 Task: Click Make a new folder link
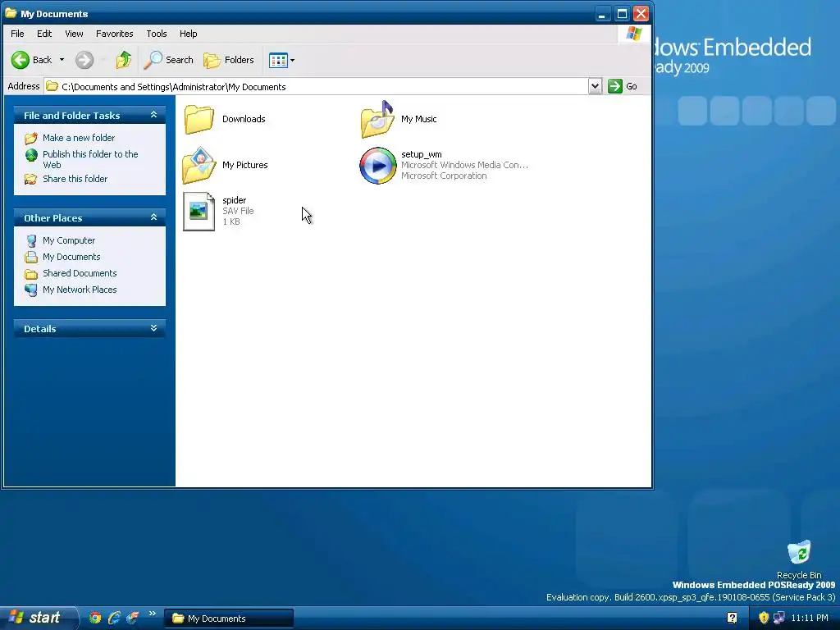(x=79, y=138)
